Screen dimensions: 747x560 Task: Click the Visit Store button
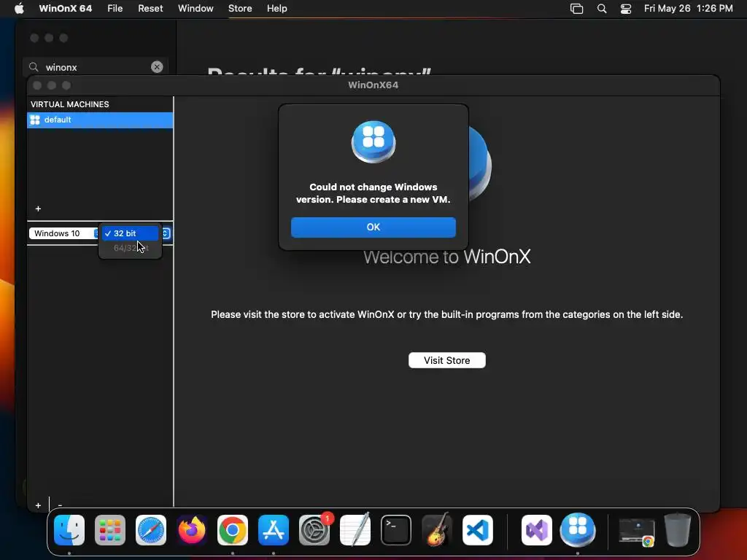(x=447, y=360)
